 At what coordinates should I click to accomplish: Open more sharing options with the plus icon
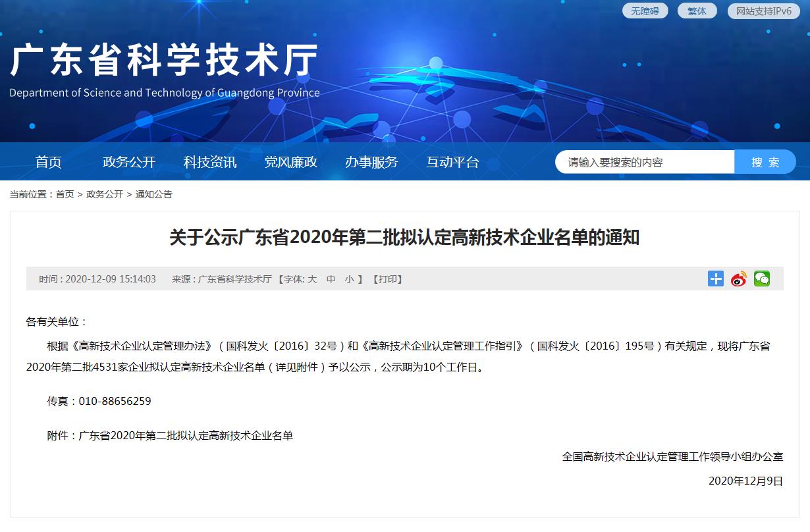[x=715, y=279]
